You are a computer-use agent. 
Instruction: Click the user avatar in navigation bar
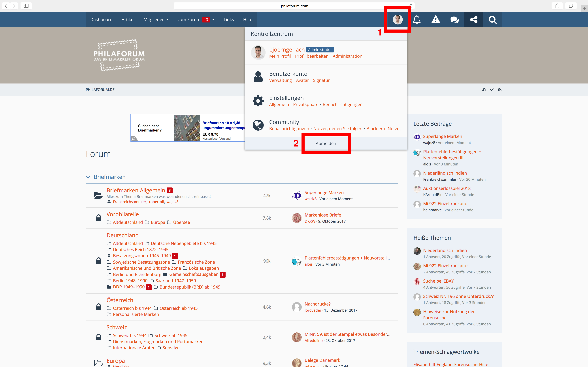click(x=398, y=19)
